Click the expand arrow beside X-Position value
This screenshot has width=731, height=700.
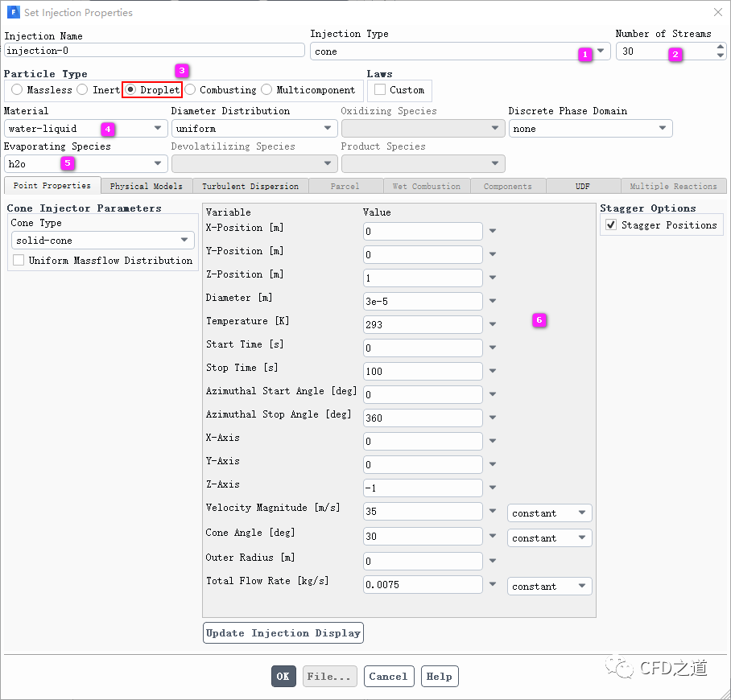(493, 232)
